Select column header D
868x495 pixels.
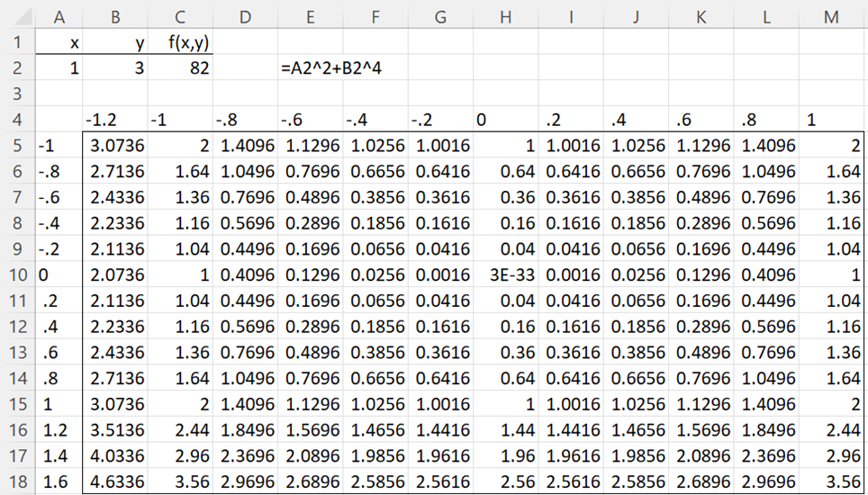[x=246, y=16]
